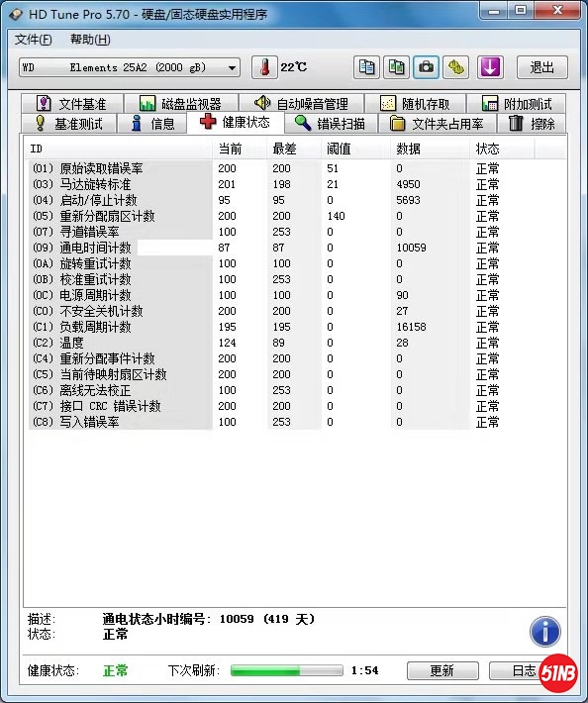Click the purple download arrow icon
This screenshot has width=588, height=703.
tap(490, 67)
